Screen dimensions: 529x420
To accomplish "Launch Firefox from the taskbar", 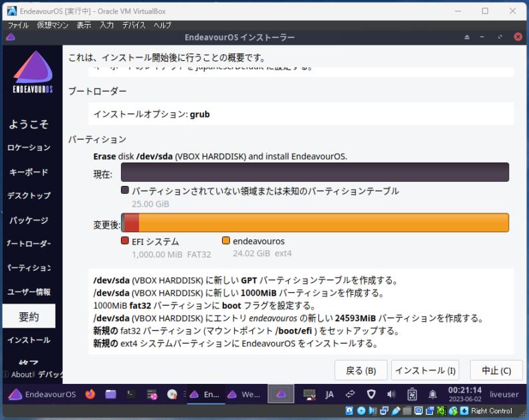I will coord(90,394).
